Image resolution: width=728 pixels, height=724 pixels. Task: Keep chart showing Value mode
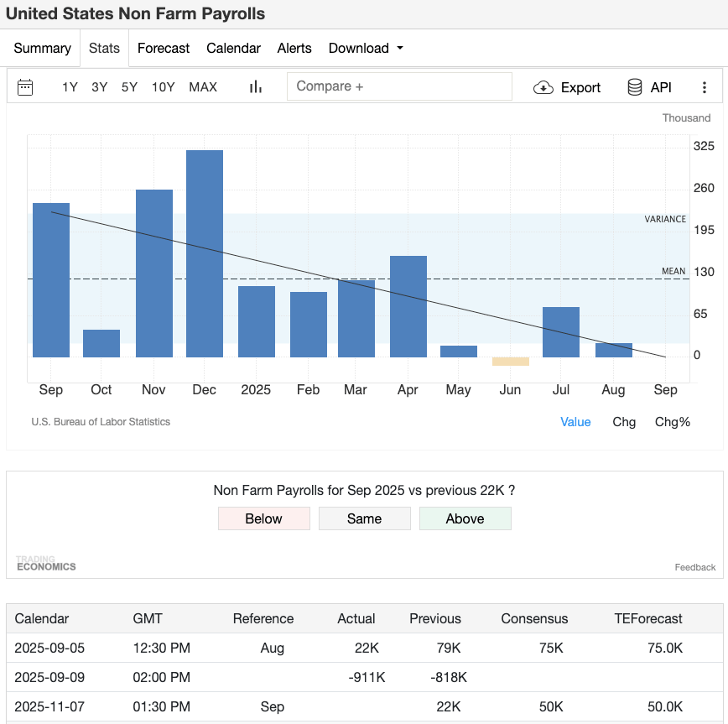(x=575, y=422)
